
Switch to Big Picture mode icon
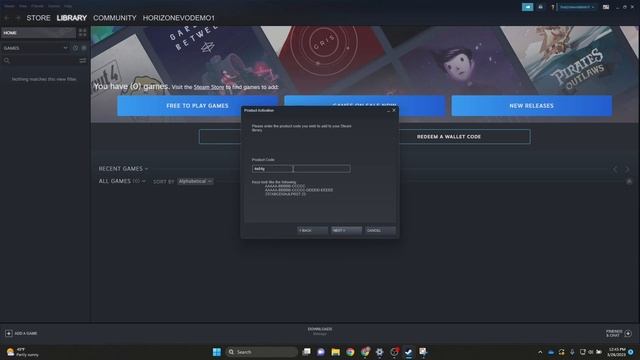(x=606, y=7)
